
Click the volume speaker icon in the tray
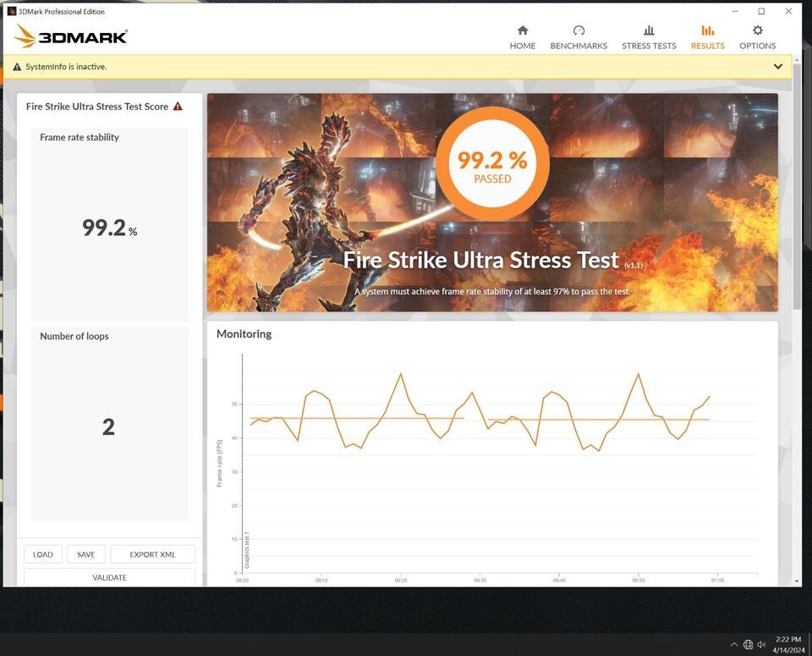tap(761, 645)
